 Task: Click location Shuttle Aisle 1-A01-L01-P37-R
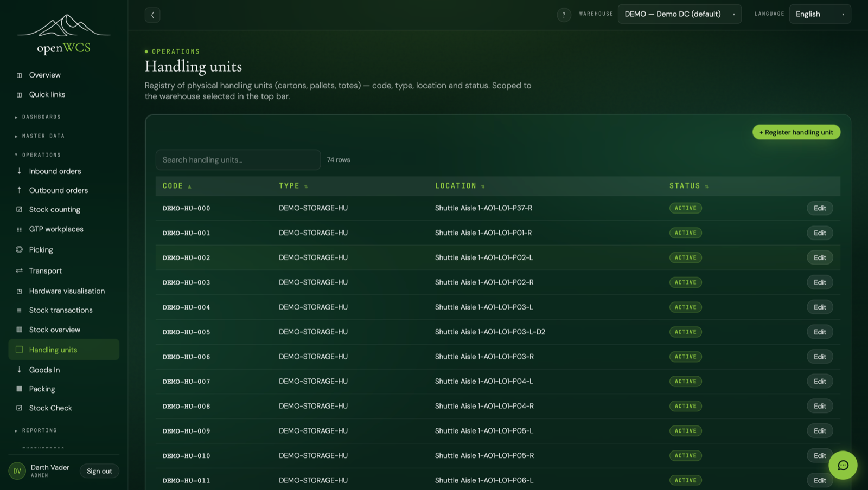(x=483, y=208)
